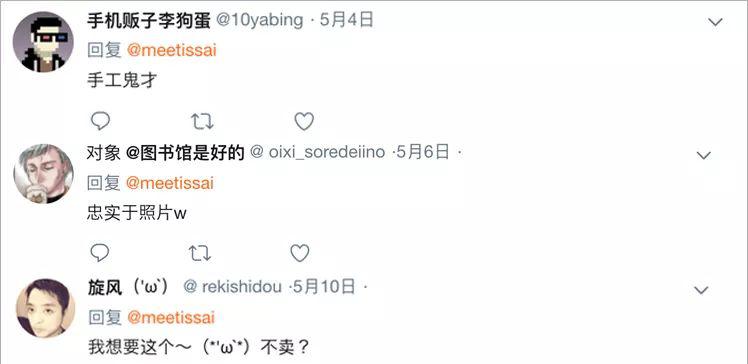Reply to 手机贩子李狗蛋's tweet
Screen dimensions: 748x364
click(x=100, y=122)
